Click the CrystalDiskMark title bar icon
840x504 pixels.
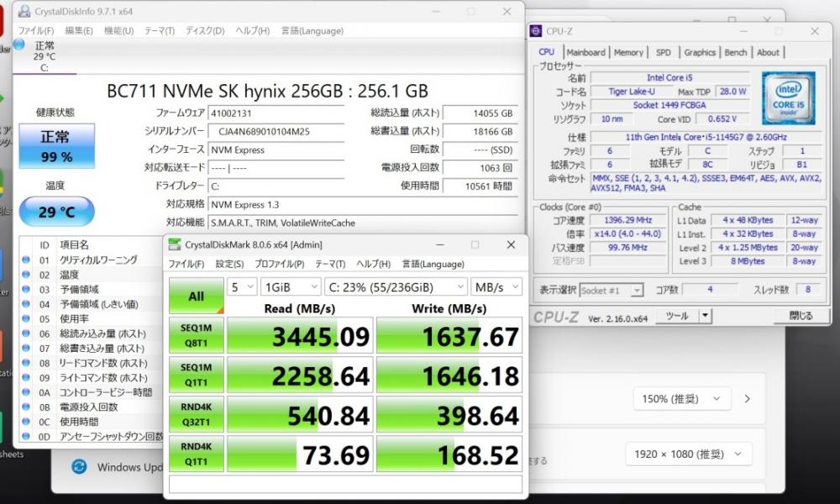tap(174, 244)
